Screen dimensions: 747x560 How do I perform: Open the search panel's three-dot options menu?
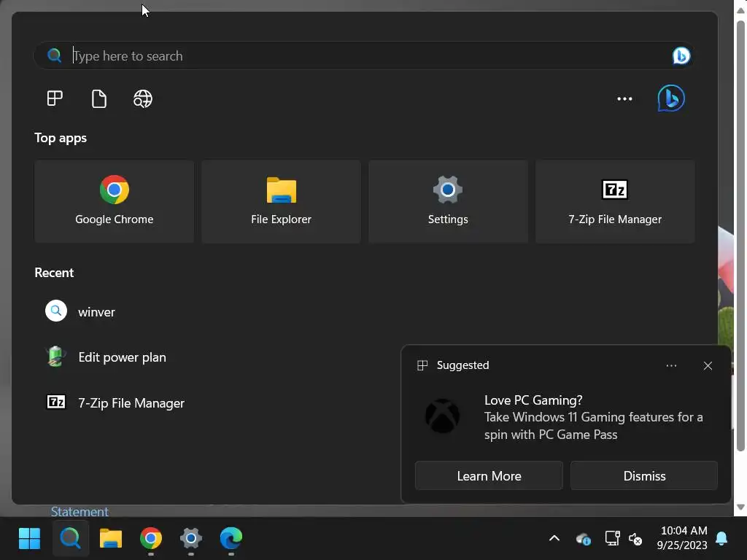pyautogui.click(x=624, y=98)
